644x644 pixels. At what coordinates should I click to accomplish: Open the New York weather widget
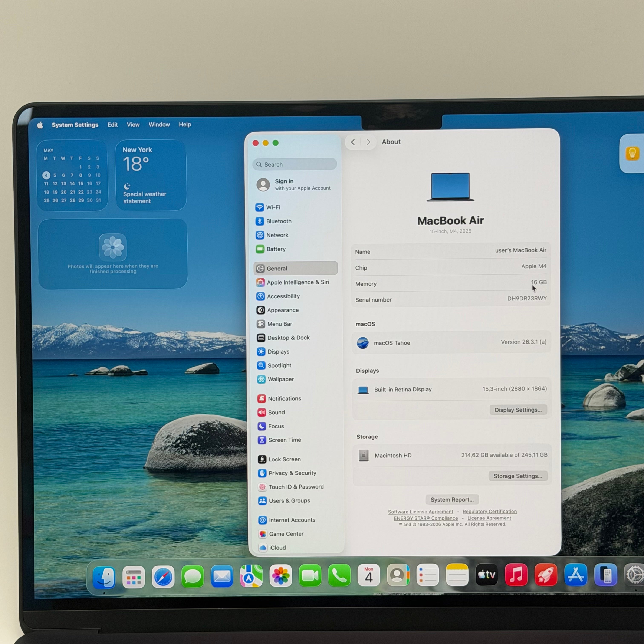click(151, 175)
